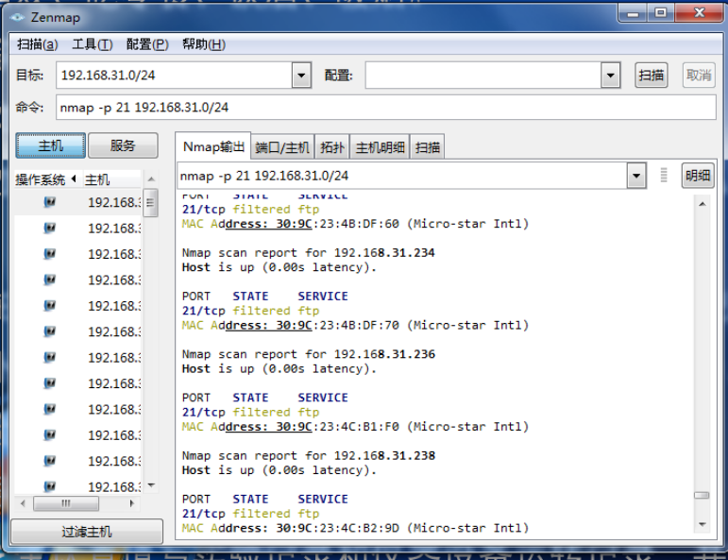Minimize the Zenmap window
The height and width of the screenshot is (560, 728).
633,13
